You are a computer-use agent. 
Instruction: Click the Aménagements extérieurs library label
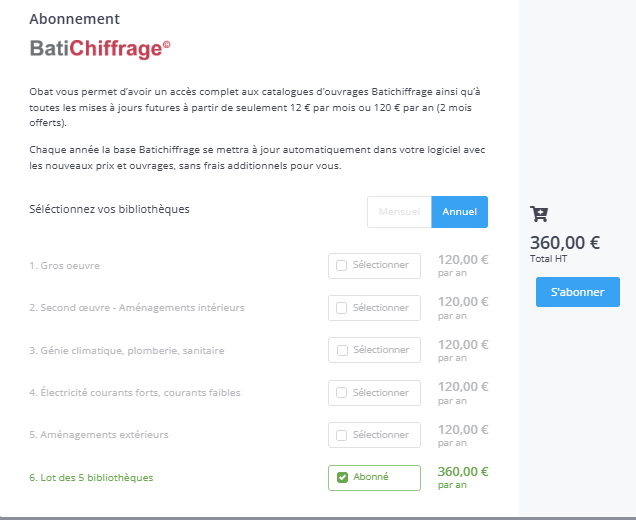(99, 435)
